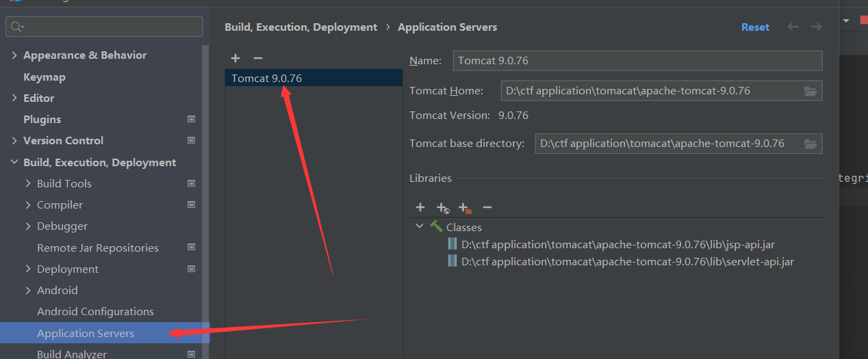Navigate back with the left arrow
This screenshot has width=868, height=359.
click(793, 27)
